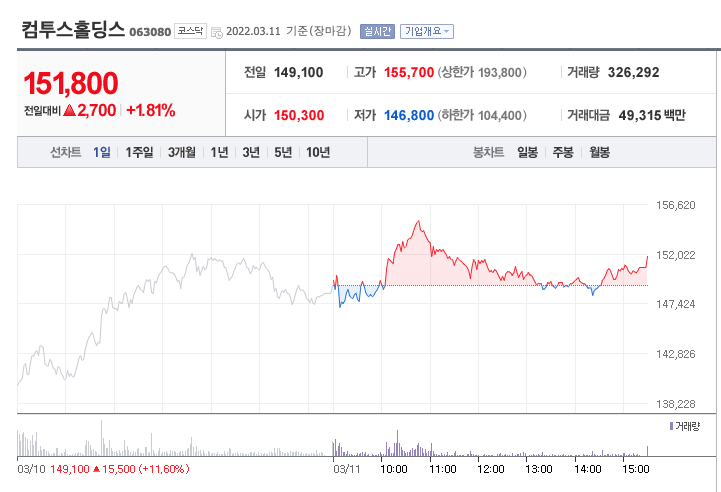Click the y-axis label 152,022
Image resolution: width=721 pixels, height=492 pixels.
coord(675,255)
